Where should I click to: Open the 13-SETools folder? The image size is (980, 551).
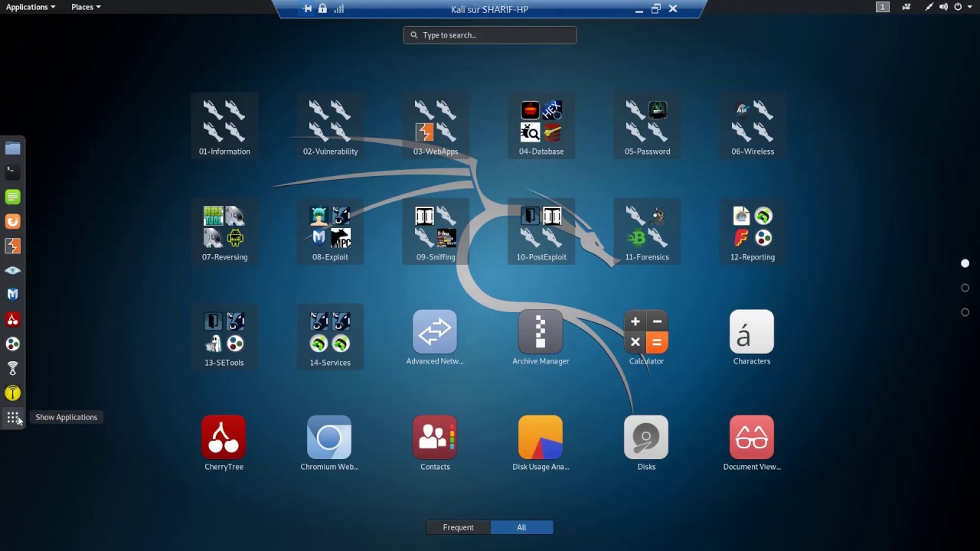224,338
